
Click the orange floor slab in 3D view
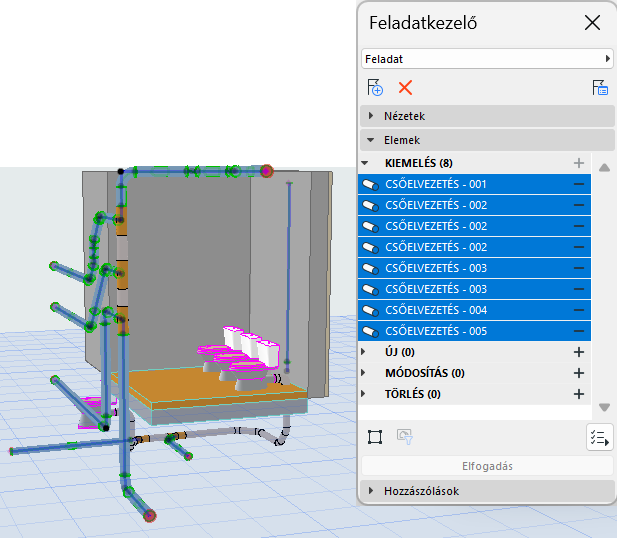point(209,388)
